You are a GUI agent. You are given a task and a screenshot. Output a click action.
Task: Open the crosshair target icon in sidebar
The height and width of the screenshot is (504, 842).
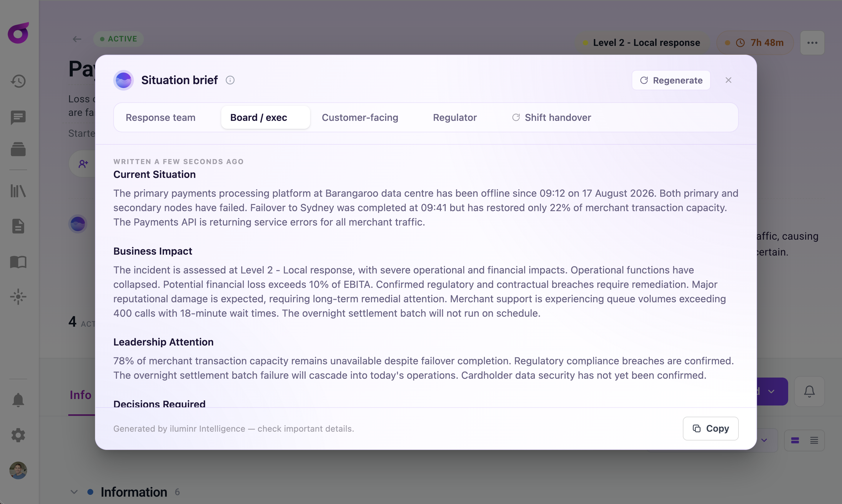pos(18,297)
